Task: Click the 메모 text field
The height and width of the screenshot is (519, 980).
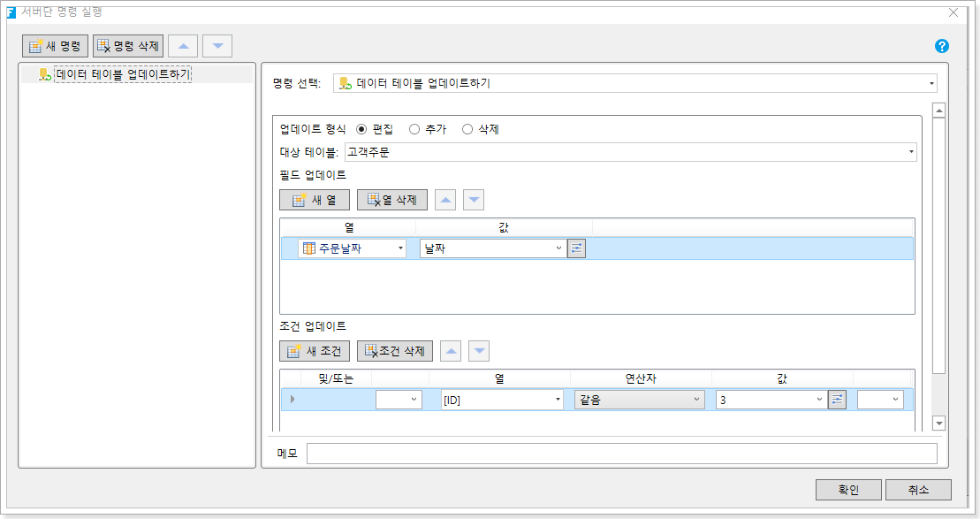Action: pos(621,454)
